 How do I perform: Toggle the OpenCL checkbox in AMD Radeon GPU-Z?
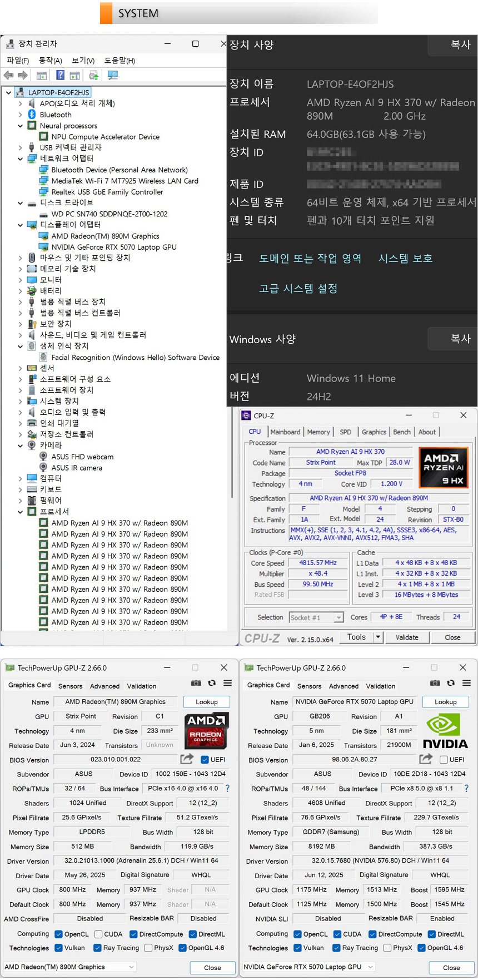[58, 934]
